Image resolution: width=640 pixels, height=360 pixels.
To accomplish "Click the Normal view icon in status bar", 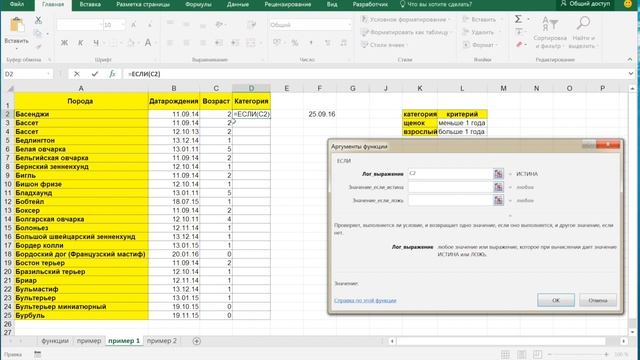I will pos(505,355).
